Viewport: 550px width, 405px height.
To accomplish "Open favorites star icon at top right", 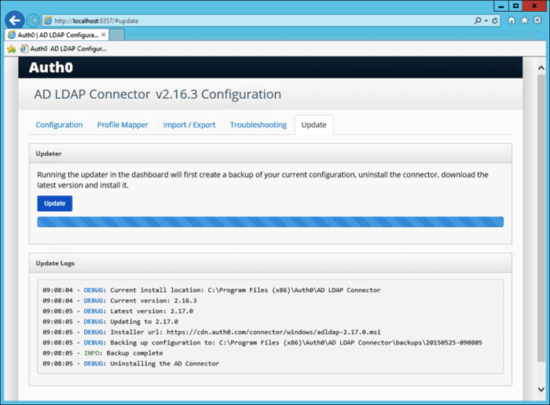I will tap(524, 20).
